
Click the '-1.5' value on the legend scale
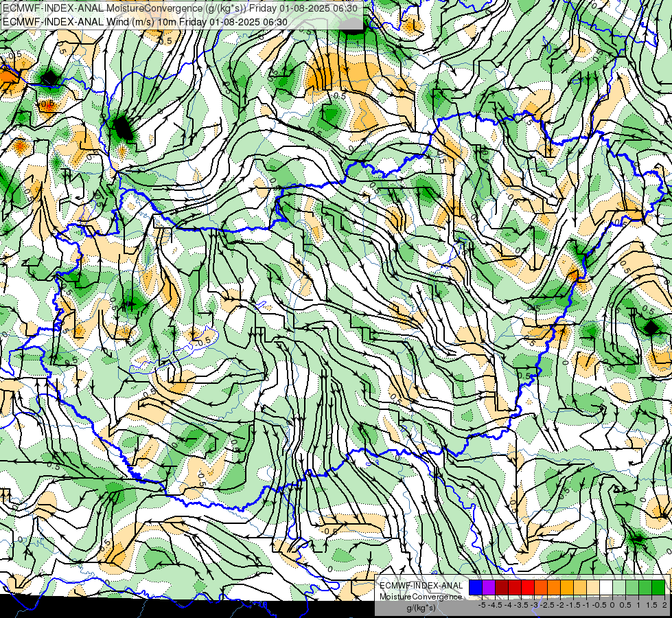click(573, 605)
